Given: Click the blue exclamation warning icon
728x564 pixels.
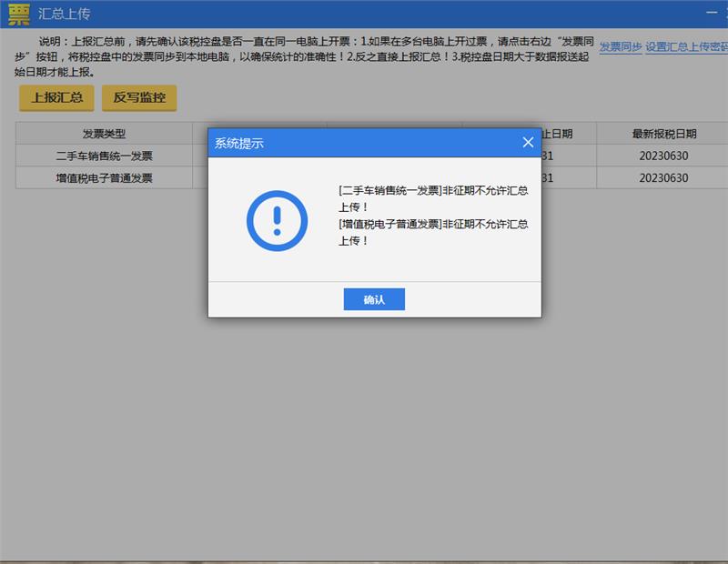Looking at the screenshot, I should coord(278,221).
